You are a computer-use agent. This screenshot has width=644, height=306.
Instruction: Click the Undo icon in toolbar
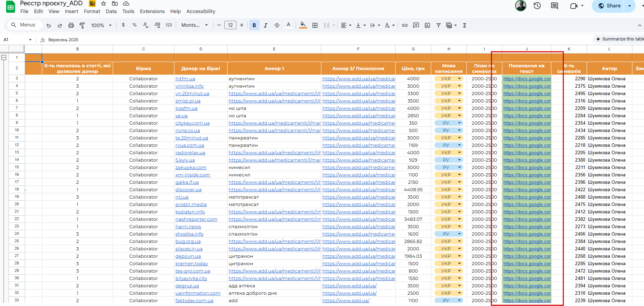point(49,25)
